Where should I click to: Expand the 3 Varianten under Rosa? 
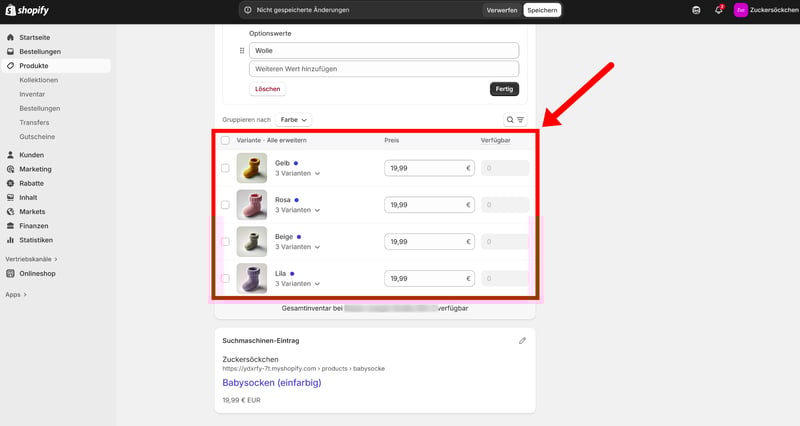tap(298, 210)
